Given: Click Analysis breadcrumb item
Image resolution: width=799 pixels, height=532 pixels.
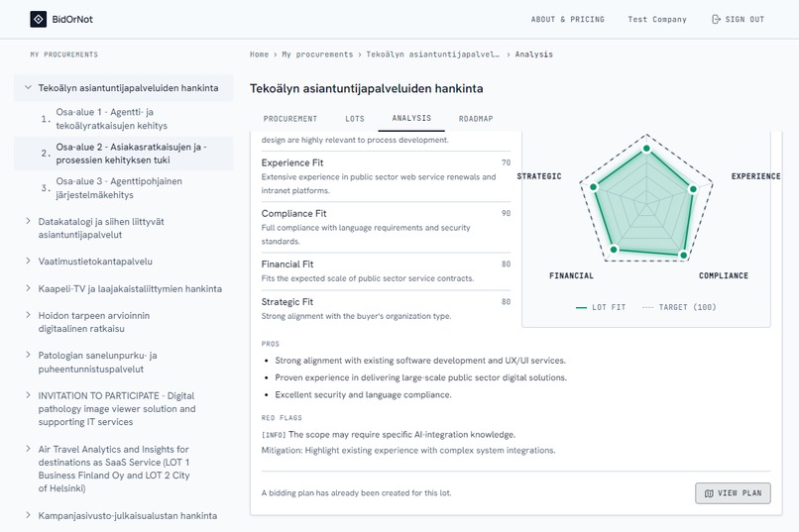Looking at the screenshot, I should coord(533,53).
